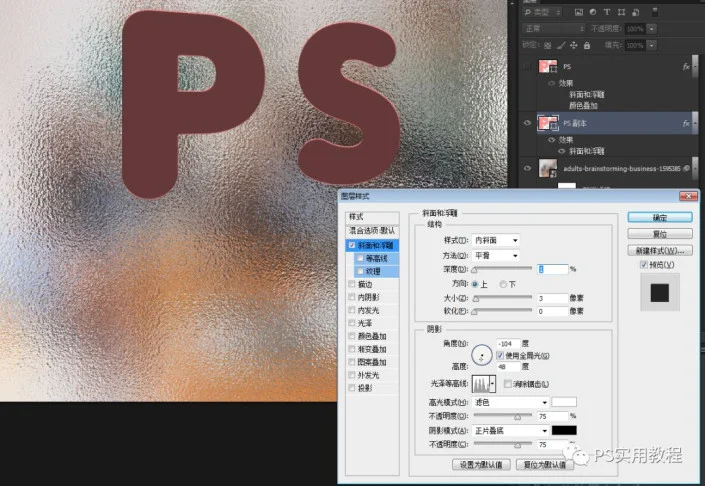The width and height of the screenshot is (705, 486).
Task: Click 深度 slider handle
Action: (474, 270)
